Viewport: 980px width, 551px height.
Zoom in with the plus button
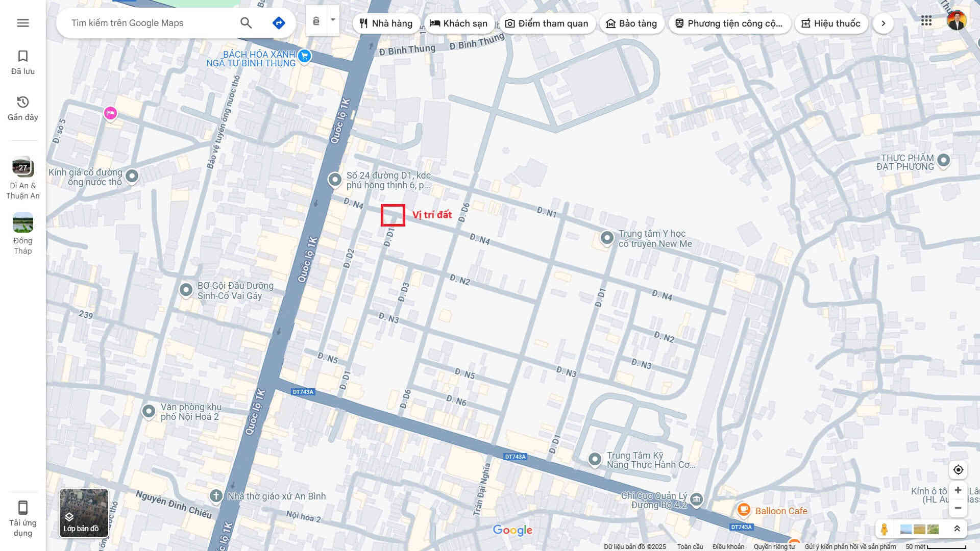(958, 490)
